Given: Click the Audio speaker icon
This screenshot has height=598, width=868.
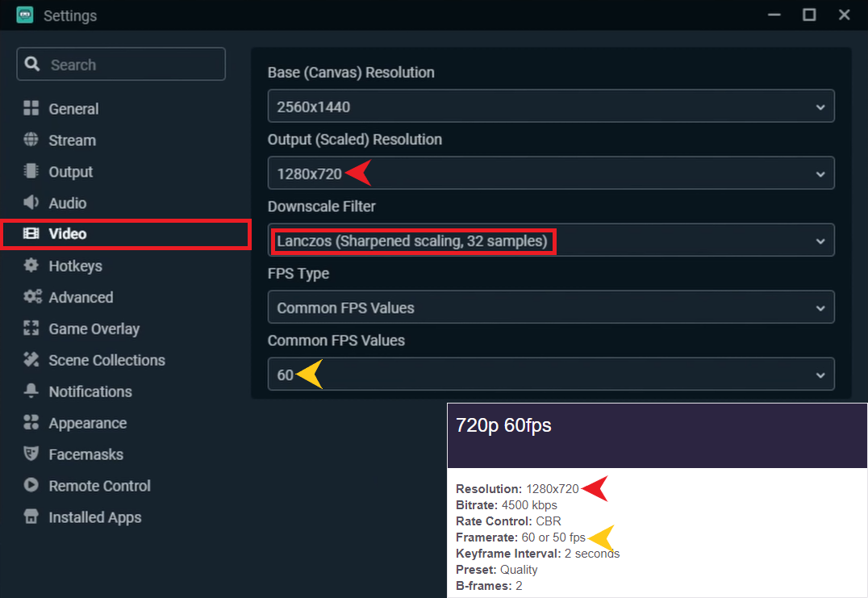Looking at the screenshot, I should tap(31, 202).
